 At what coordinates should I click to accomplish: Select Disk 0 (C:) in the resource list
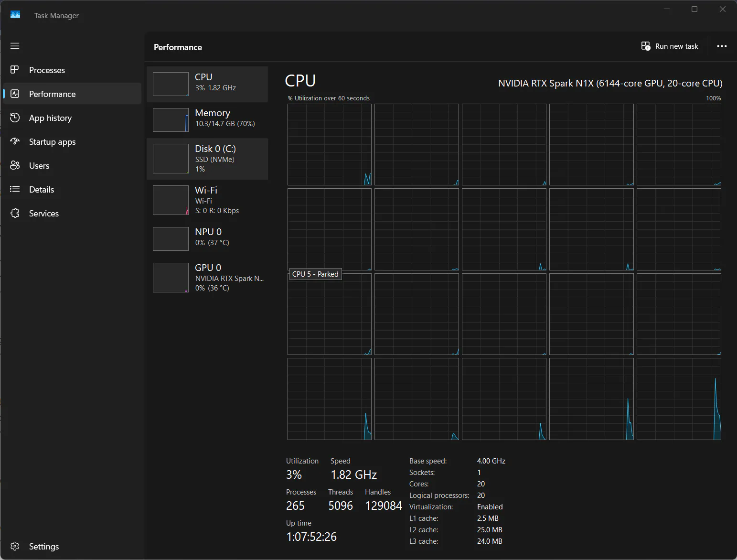[x=207, y=159]
